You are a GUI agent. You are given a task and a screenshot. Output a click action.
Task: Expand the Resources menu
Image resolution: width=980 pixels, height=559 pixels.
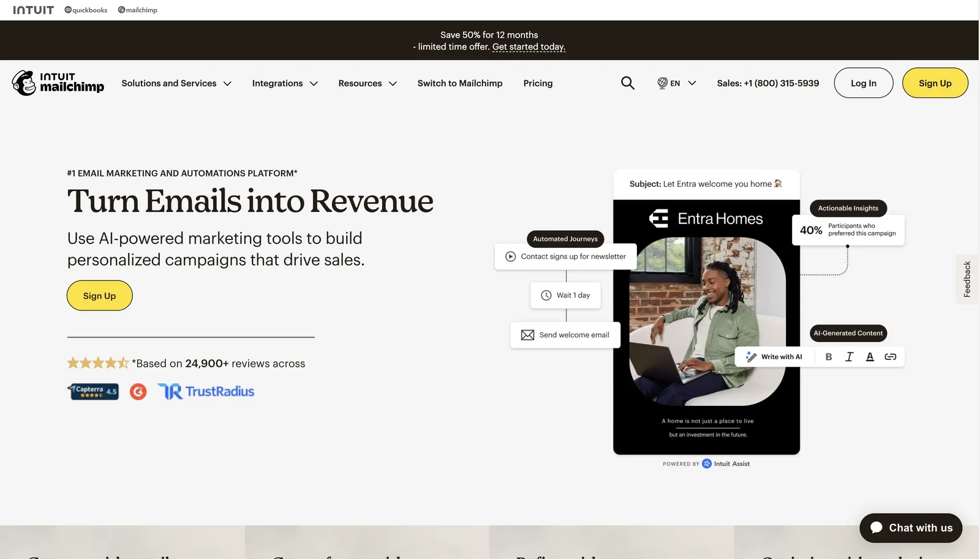(367, 83)
